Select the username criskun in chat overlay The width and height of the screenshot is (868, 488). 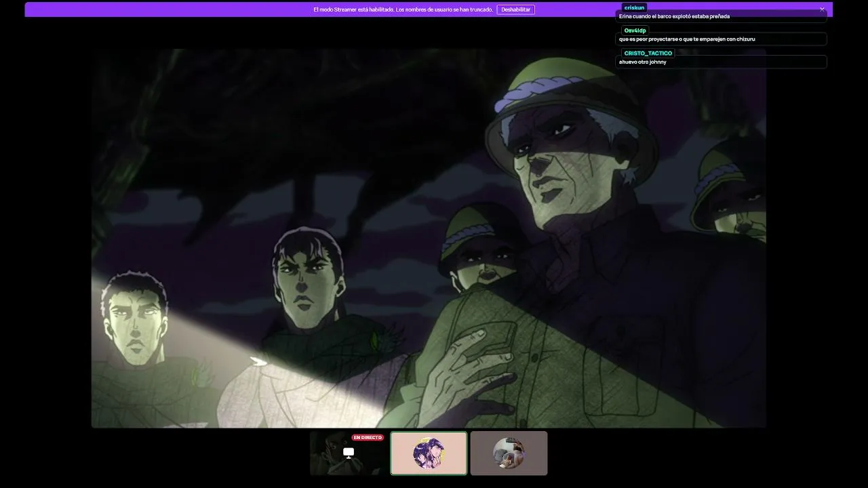point(634,7)
